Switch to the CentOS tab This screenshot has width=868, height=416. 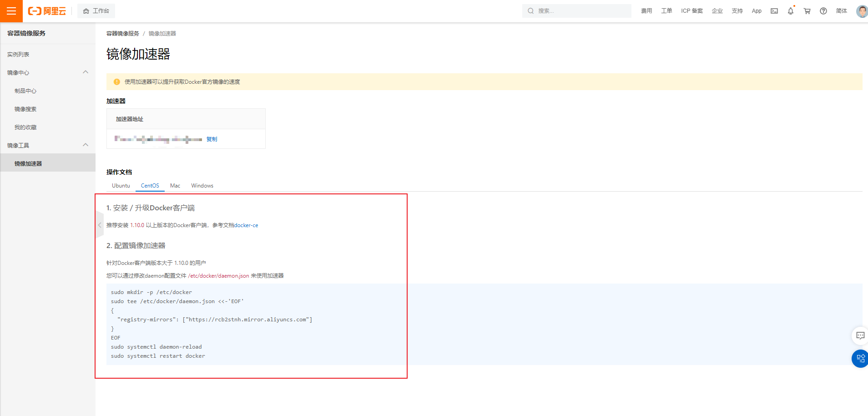coord(150,186)
